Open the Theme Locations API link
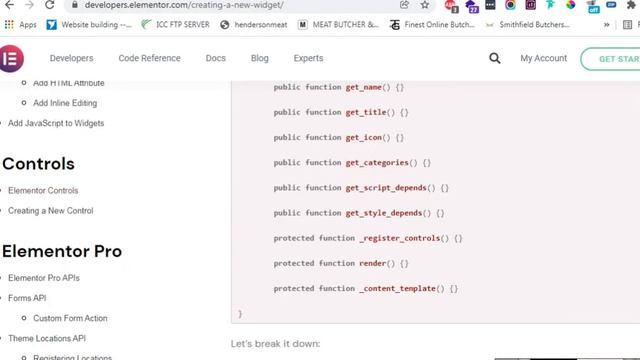Image resolution: width=640 pixels, height=360 pixels. (47, 338)
